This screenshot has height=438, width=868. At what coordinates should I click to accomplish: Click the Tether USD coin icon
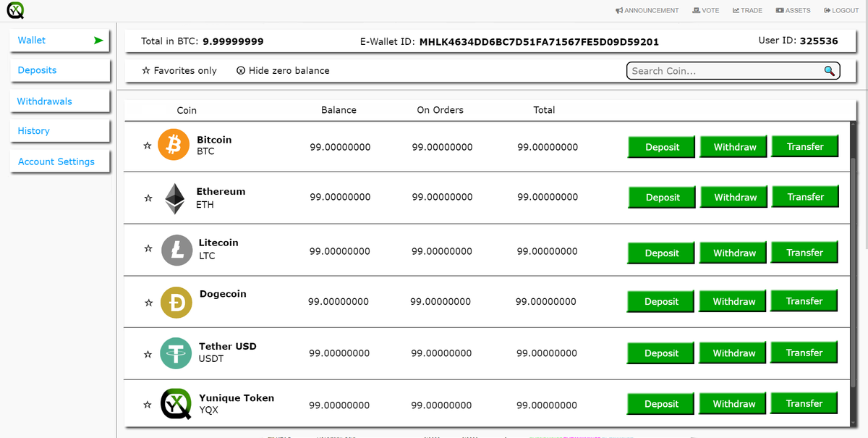click(x=176, y=354)
